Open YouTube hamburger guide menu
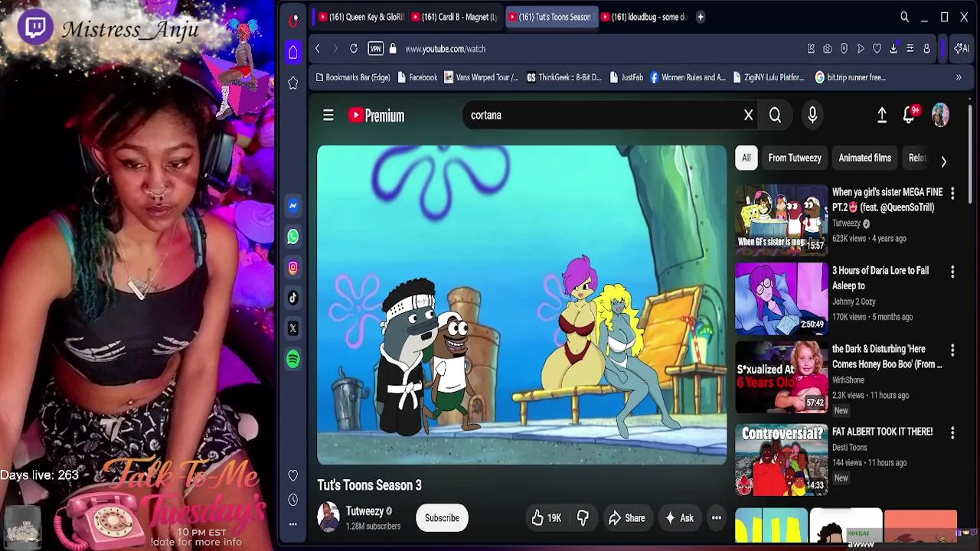Viewport: 980px width, 551px height. click(x=328, y=115)
